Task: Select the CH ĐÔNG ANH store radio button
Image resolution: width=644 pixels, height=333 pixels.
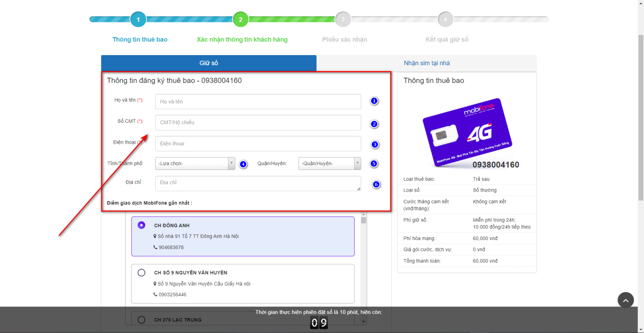Action: pyautogui.click(x=141, y=225)
